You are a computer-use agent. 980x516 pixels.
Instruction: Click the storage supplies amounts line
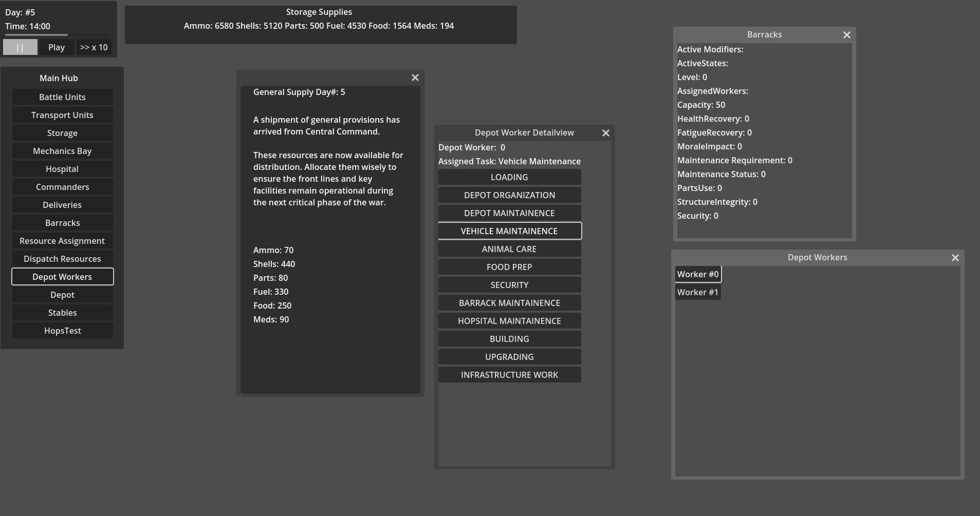[319, 26]
